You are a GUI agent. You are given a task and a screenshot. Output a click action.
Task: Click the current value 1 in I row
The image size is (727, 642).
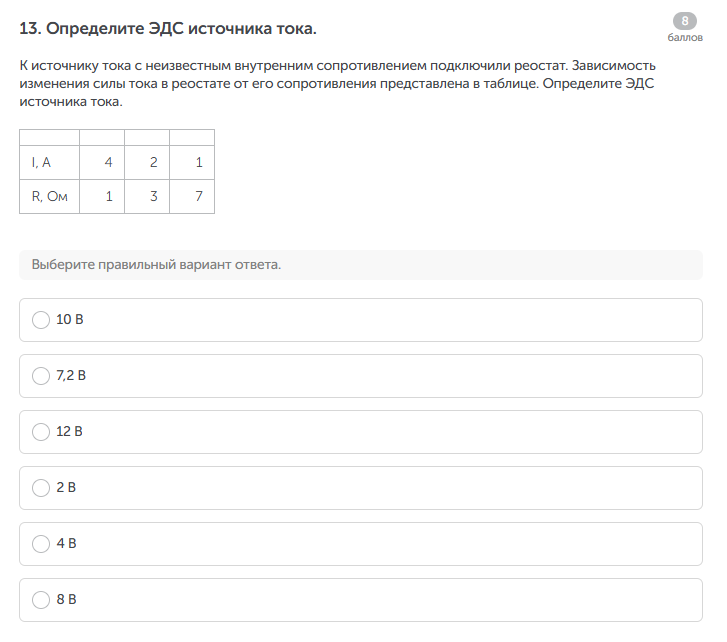coord(199,162)
